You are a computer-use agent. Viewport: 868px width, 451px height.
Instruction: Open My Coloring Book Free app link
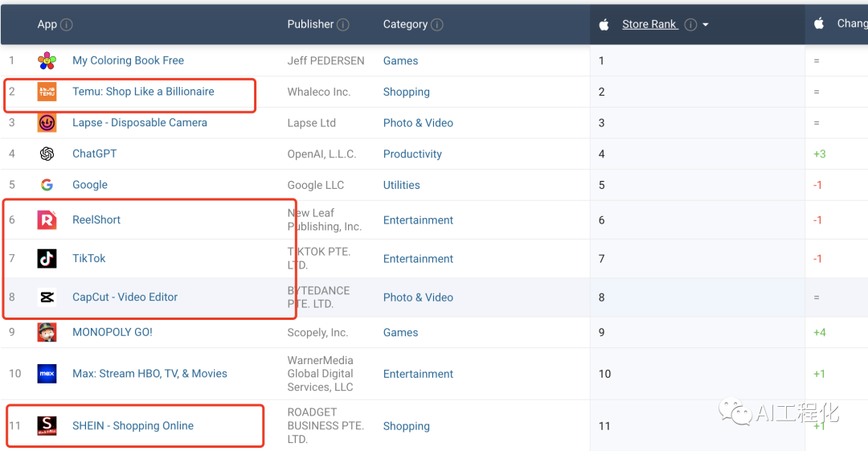click(x=129, y=60)
